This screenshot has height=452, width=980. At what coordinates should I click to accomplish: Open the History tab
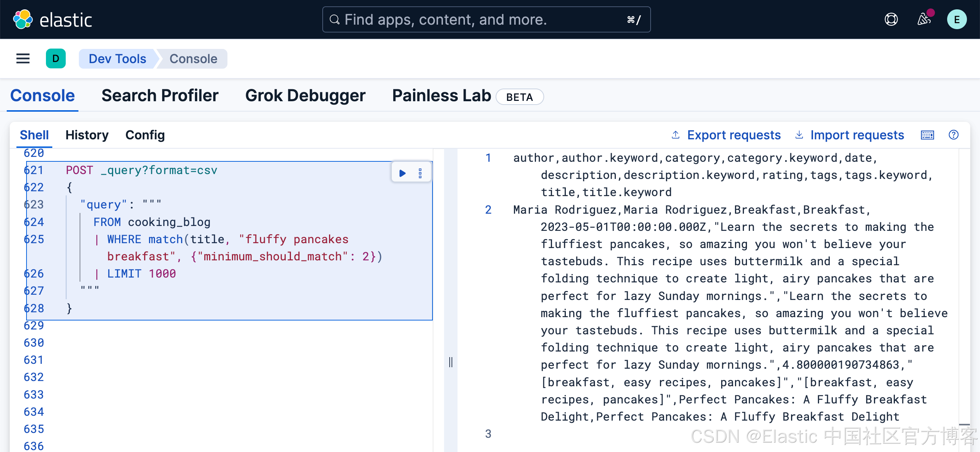(87, 135)
